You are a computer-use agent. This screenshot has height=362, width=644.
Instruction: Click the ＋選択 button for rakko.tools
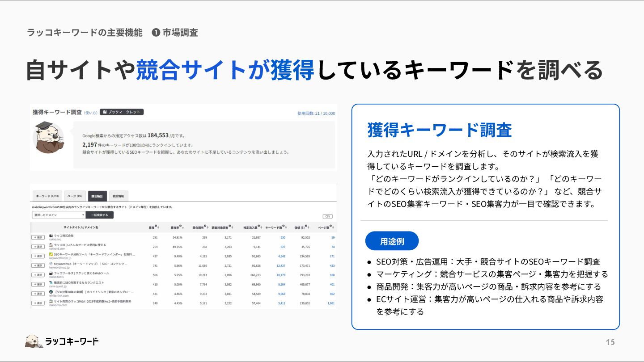38,275
